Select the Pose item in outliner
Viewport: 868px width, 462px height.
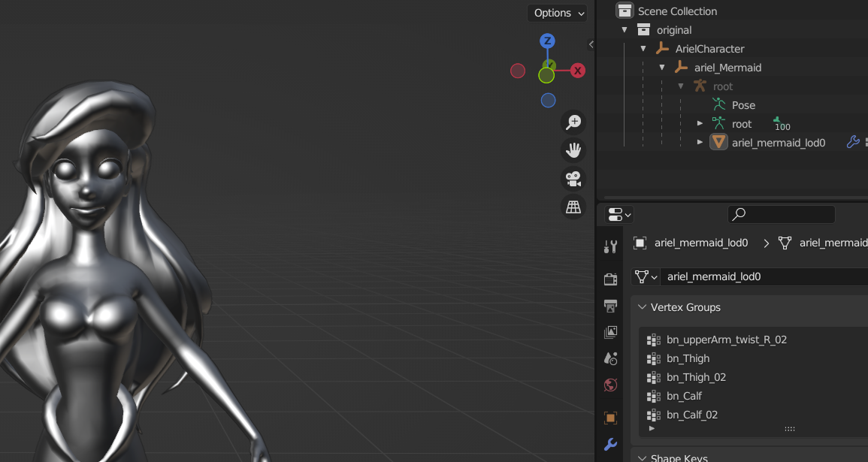[743, 105]
